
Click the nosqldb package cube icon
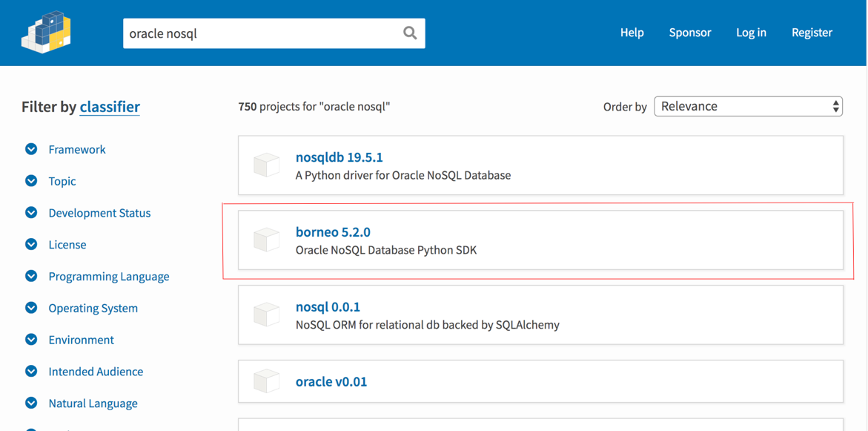[x=266, y=165]
